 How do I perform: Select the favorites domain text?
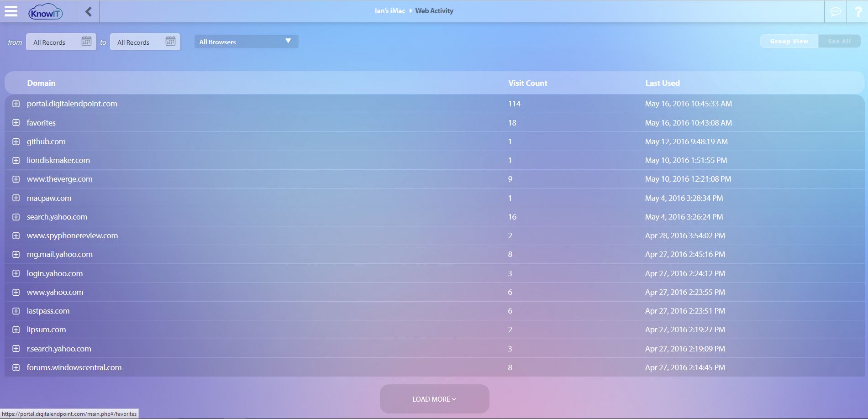point(41,123)
